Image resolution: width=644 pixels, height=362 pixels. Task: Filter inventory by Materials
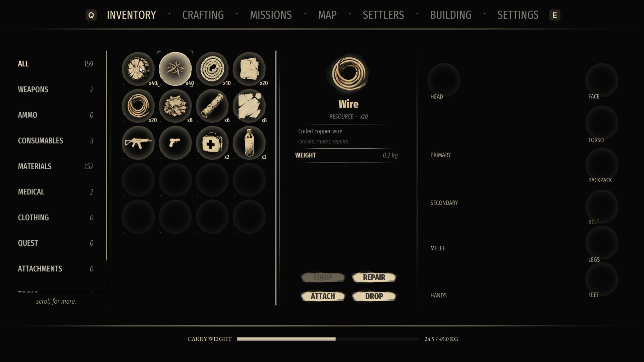pyautogui.click(x=56, y=166)
